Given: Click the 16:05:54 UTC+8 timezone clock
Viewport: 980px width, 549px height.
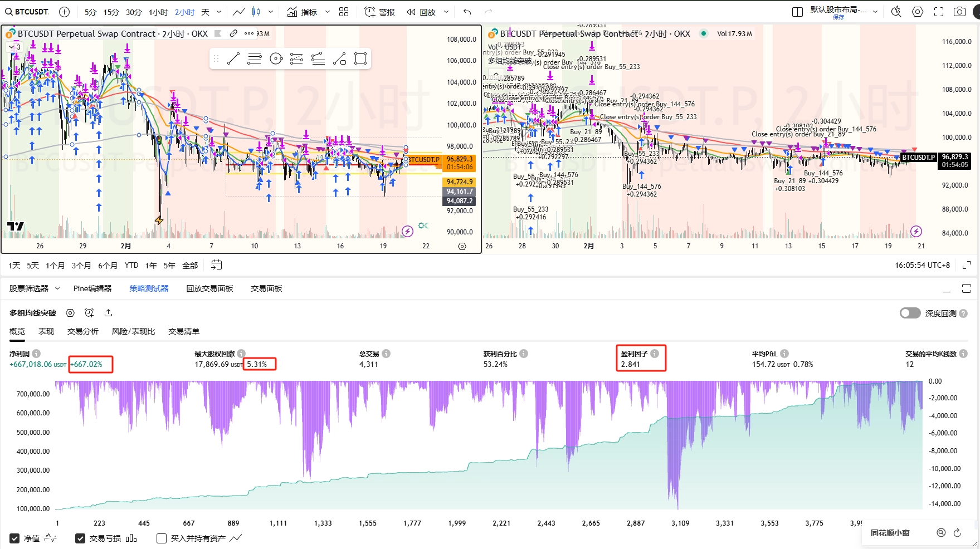Looking at the screenshot, I should click(x=923, y=265).
